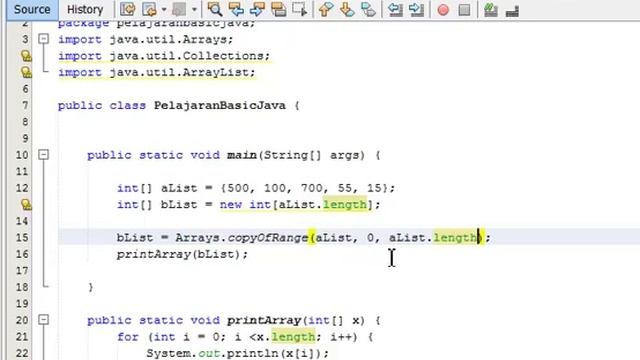Click 'java.util.Collections' in the import
This screenshot has height=360, width=640.
186,56
